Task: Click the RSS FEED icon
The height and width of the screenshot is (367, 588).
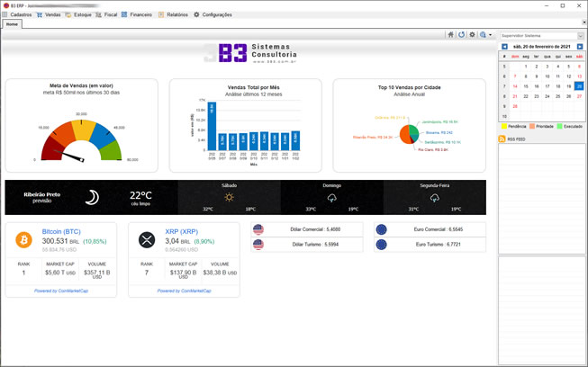Action: pyautogui.click(x=502, y=139)
